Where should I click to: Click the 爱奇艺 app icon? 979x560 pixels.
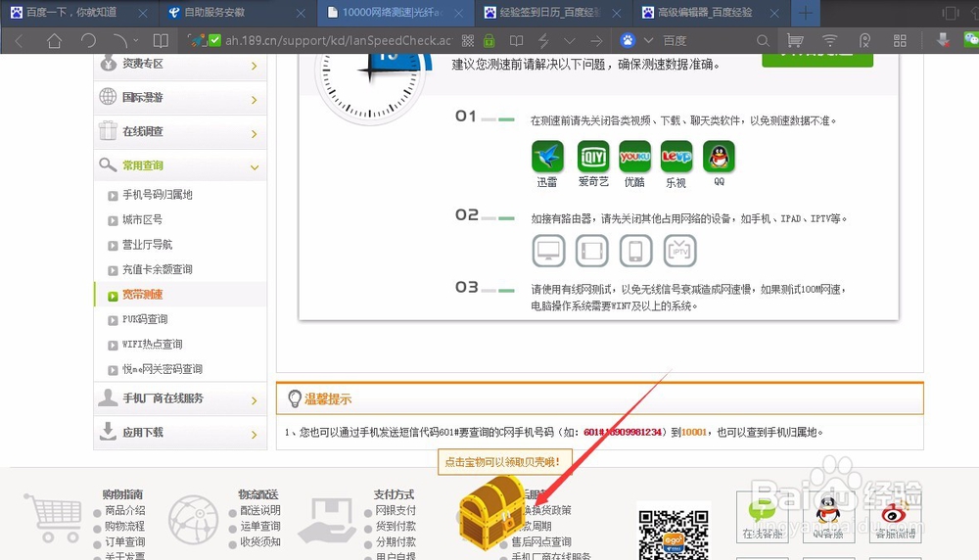593,156
